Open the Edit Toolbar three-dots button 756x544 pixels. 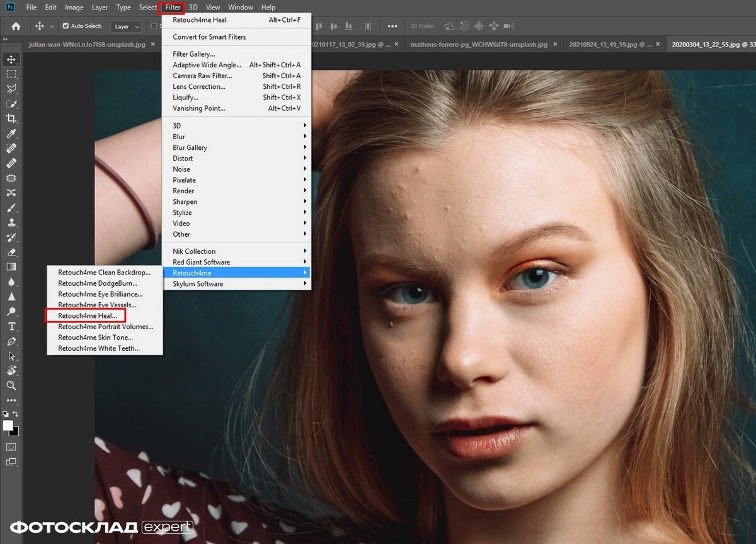[x=11, y=400]
